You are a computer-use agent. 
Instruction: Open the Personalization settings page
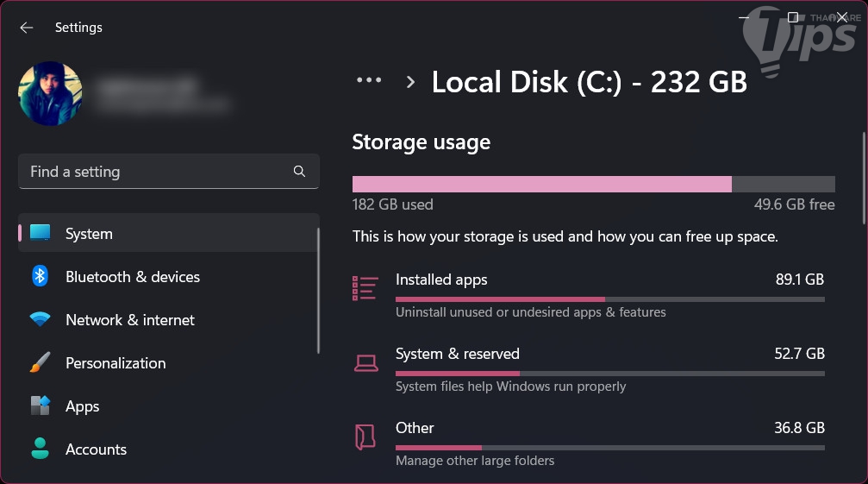[x=116, y=363]
